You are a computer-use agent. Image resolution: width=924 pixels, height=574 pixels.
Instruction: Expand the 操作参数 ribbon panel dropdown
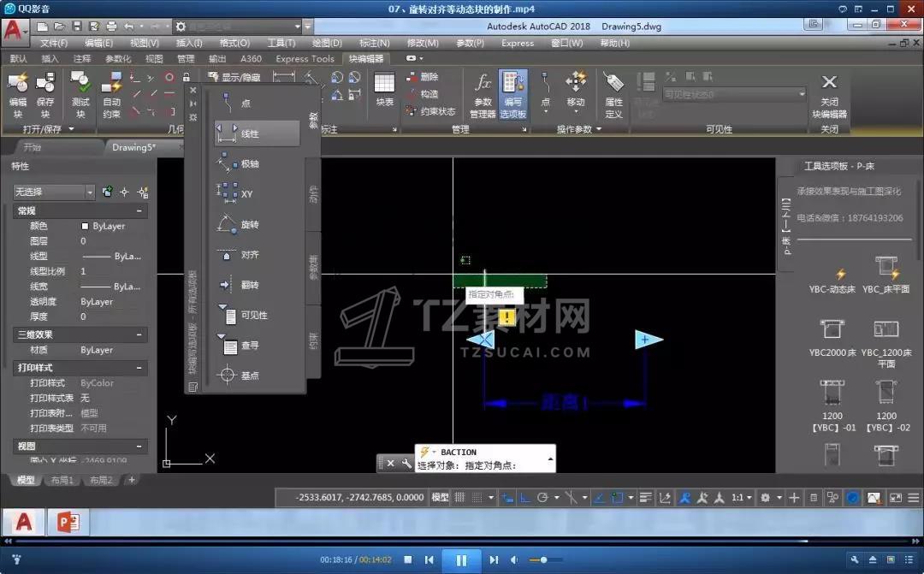click(598, 129)
